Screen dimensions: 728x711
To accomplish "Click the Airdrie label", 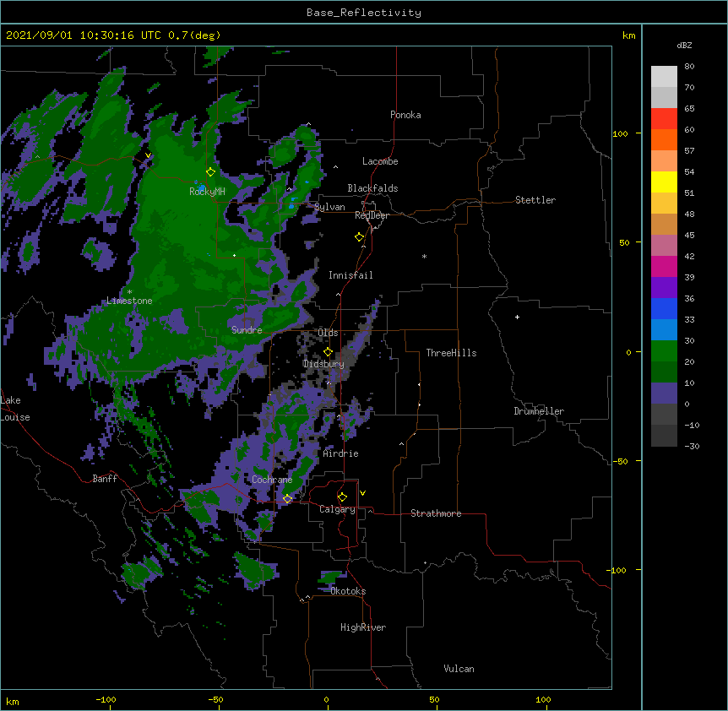I will point(340,453).
